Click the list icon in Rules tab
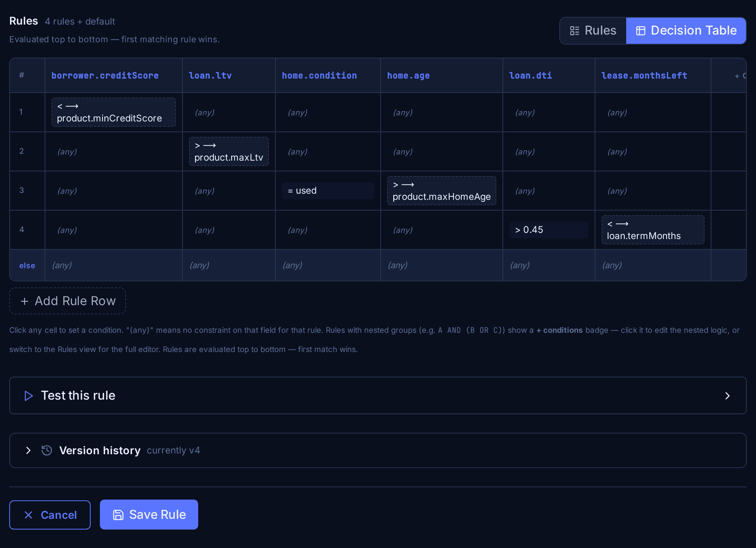Image resolution: width=756 pixels, height=548 pixels. pos(575,31)
